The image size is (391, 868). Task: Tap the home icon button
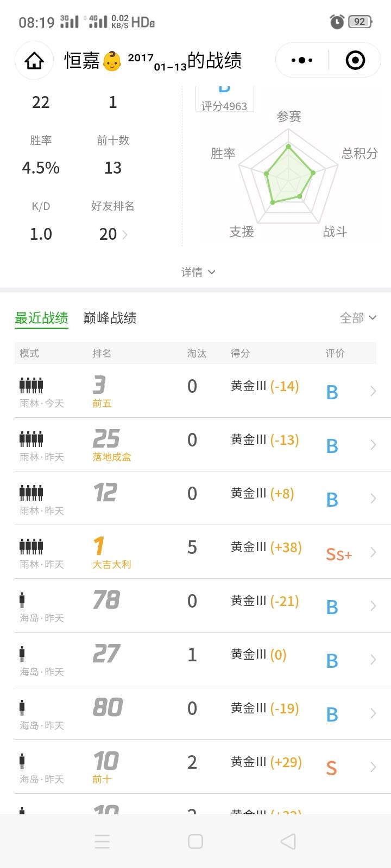34,61
